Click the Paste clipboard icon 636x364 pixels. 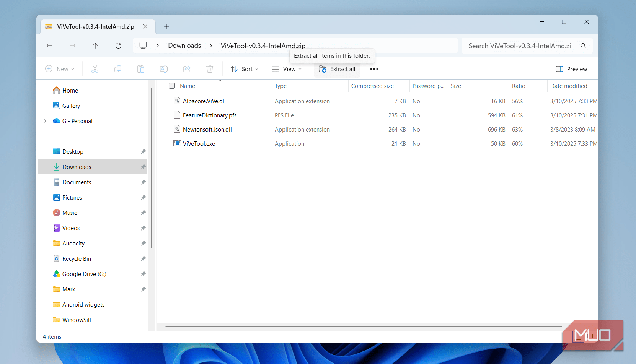coord(141,69)
